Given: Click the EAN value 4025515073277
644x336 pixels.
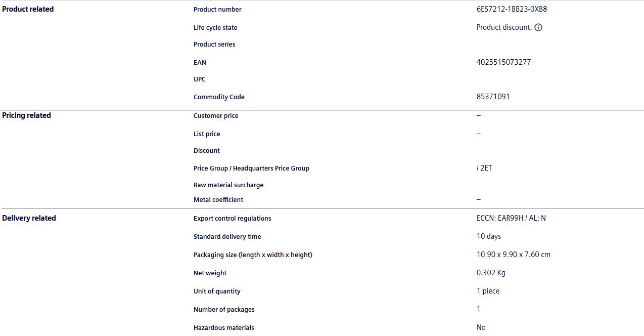Looking at the screenshot, I should point(503,62).
